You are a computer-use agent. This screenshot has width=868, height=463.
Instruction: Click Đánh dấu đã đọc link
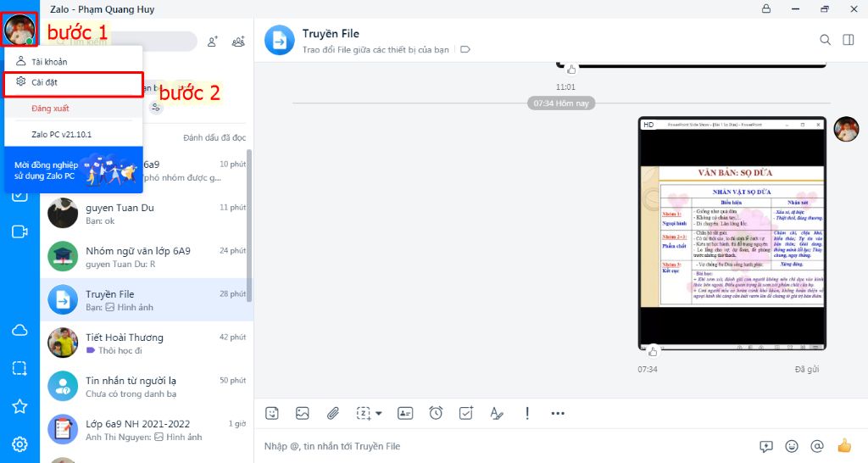[x=214, y=137]
